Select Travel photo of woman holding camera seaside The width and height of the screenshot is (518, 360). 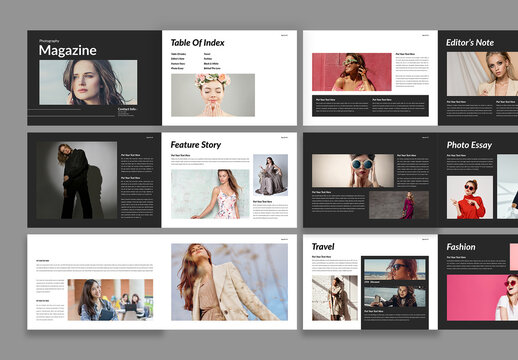[395, 296]
